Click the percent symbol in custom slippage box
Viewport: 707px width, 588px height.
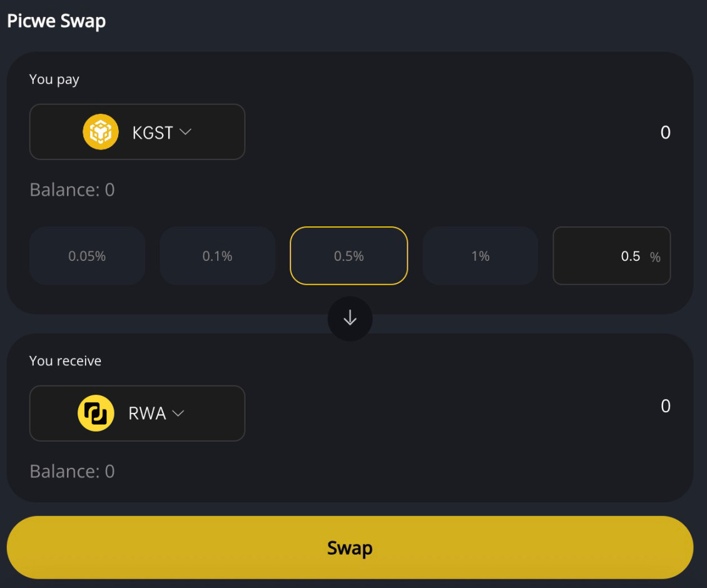[x=655, y=257]
